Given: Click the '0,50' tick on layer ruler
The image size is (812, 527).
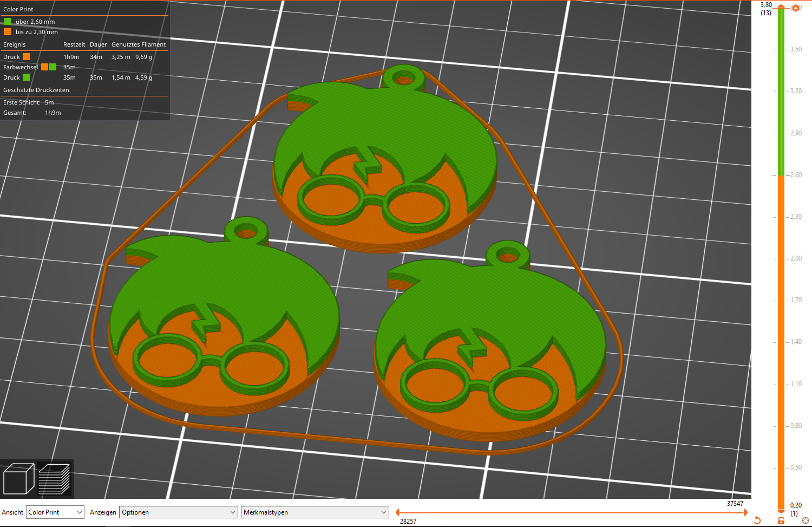Looking at the screenshot, I should coord(796,467).
